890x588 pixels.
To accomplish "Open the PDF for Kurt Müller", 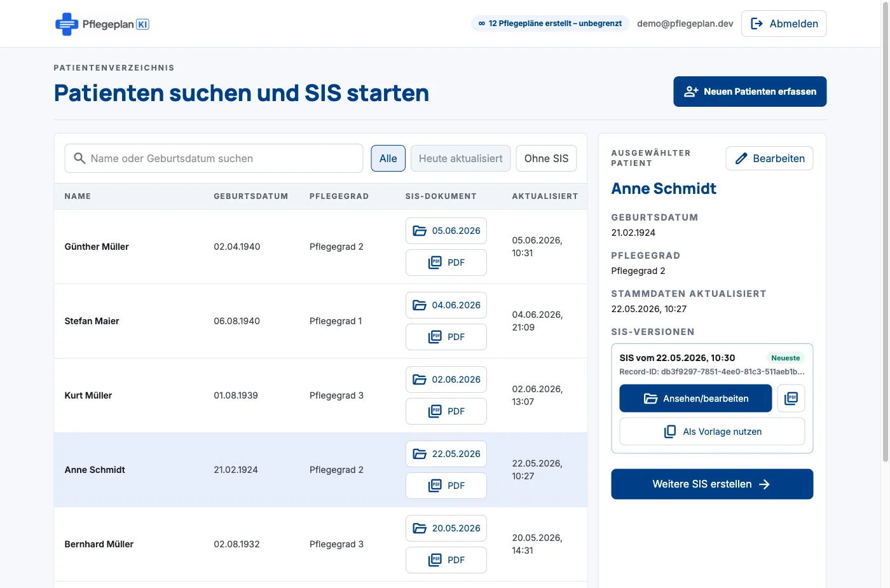I will [x=446, y=411].
